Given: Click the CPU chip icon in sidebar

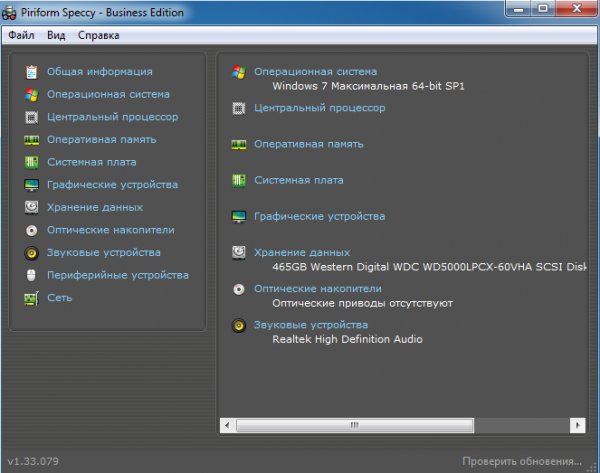Looking at the screenshot, I should tap(31, 117).
